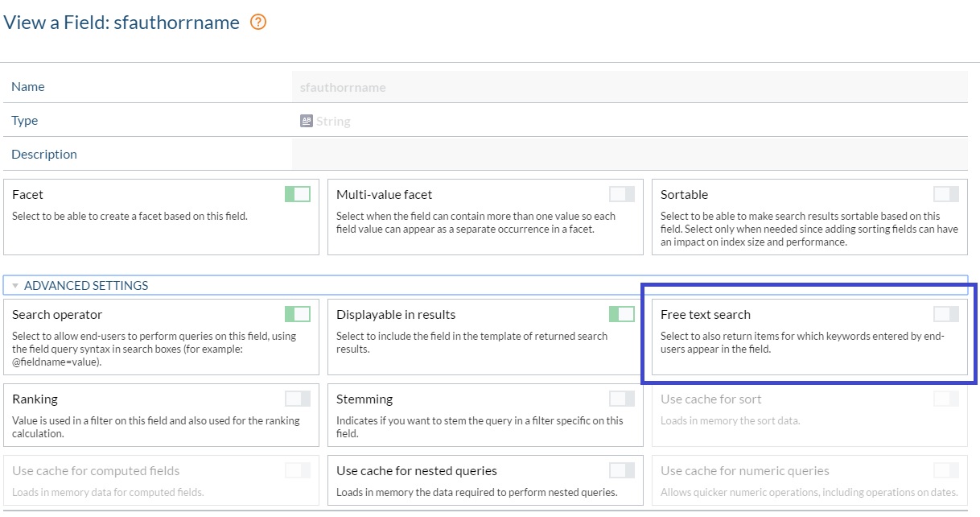Click the Description field
This screenshot has width=980, height=517.
point(628,153)
